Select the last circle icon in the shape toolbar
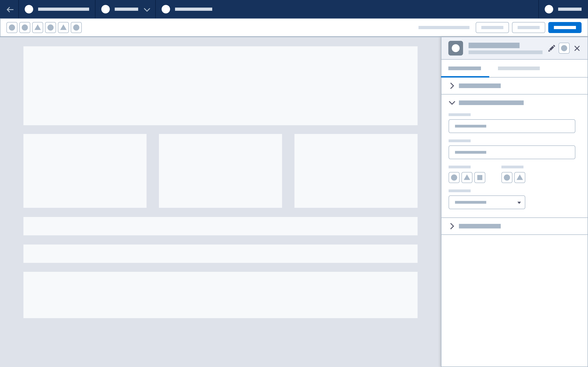The width and height of the screenshot is (588, 367). point(76,28)
